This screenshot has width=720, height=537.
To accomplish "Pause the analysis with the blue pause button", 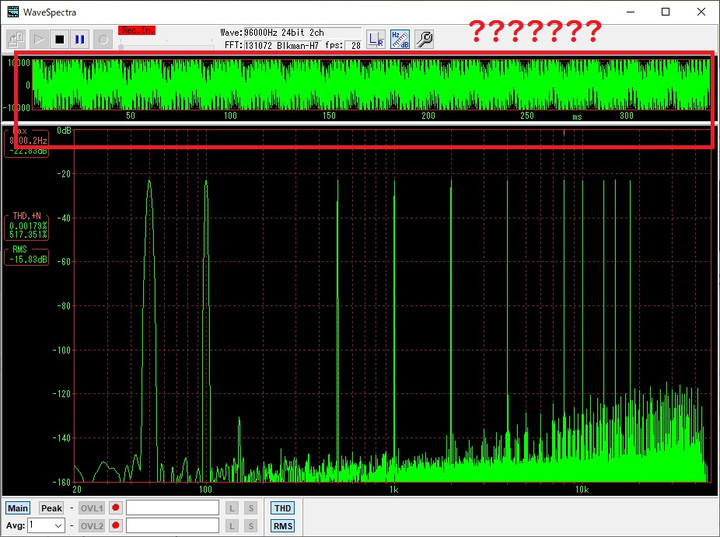I will pyautogui.click(x=80, y=39).
